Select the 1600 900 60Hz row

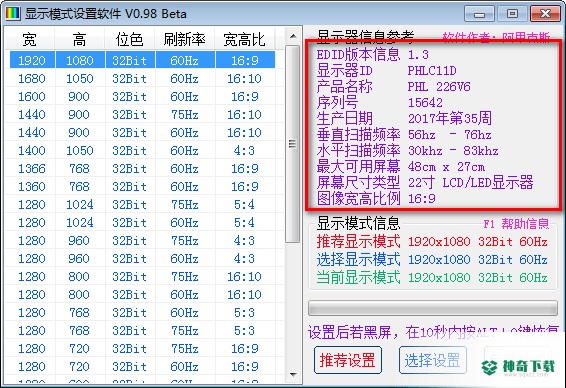143,96
